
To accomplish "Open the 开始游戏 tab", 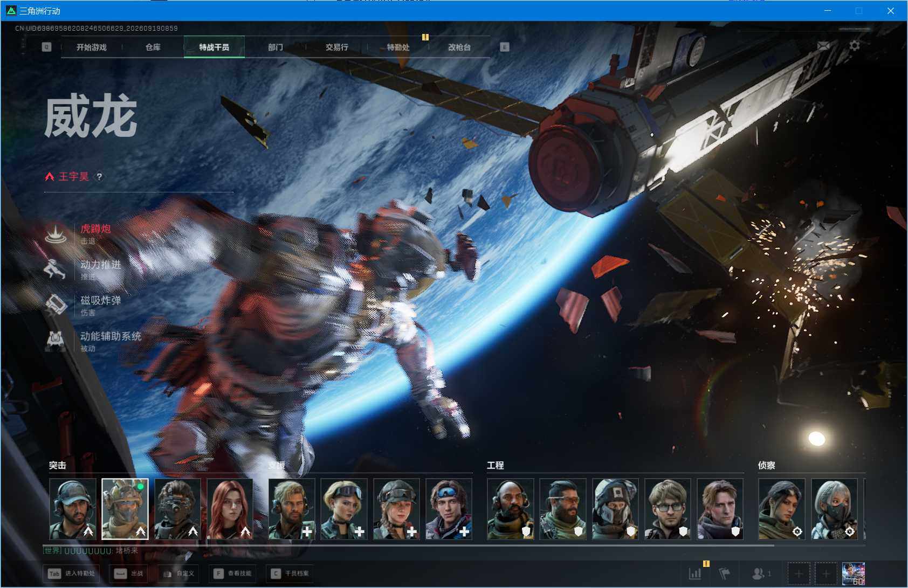I will click(92, 47).
